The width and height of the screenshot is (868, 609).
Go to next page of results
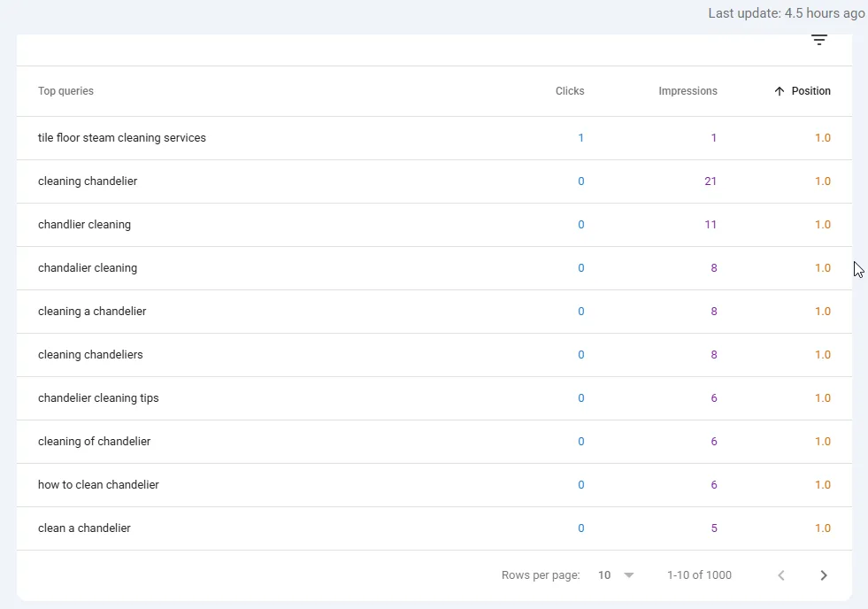[x=823, y=575]
